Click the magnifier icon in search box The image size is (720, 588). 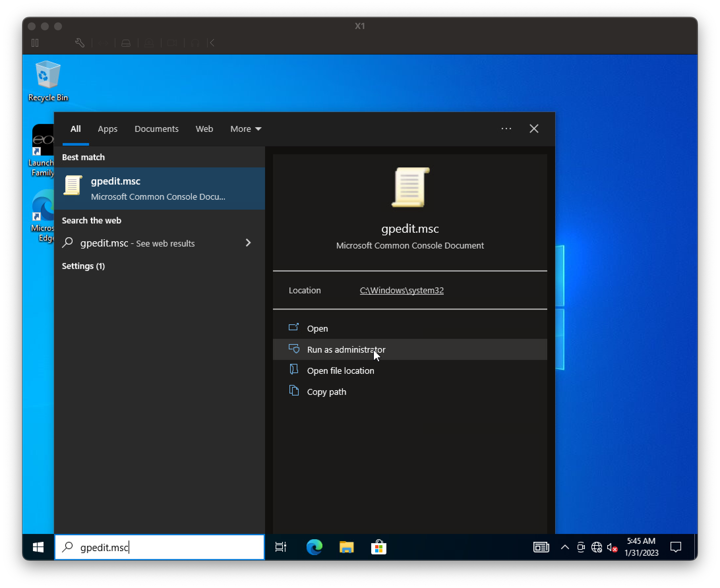68,547
